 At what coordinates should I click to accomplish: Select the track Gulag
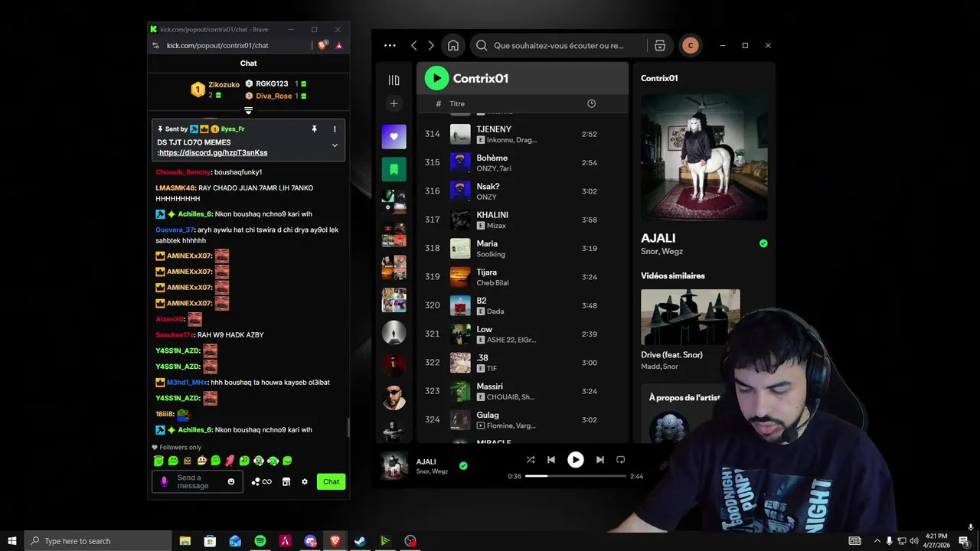pyautogui.click(x=522, y=419)
